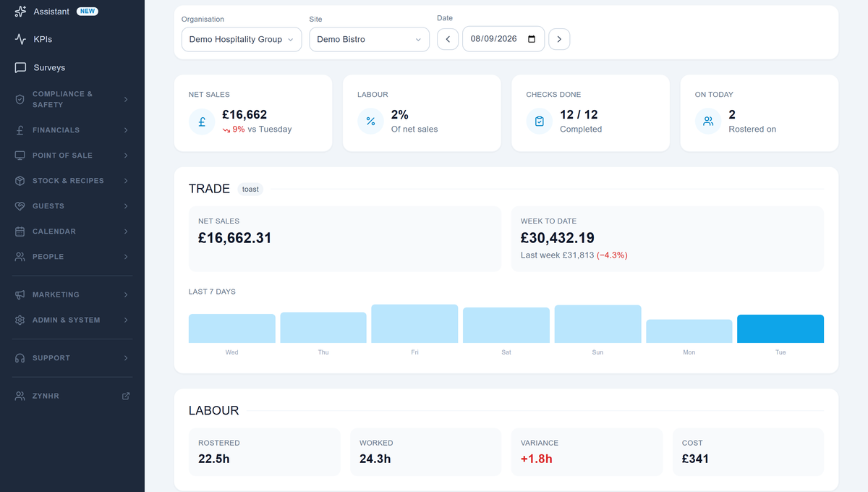Expand the Calendar chevron

click(x=126, y=232)
